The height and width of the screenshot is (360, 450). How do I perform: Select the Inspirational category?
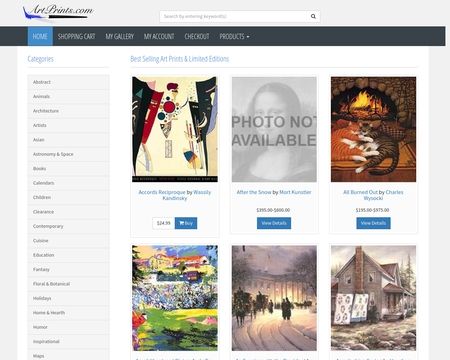[x=68, y=341]
